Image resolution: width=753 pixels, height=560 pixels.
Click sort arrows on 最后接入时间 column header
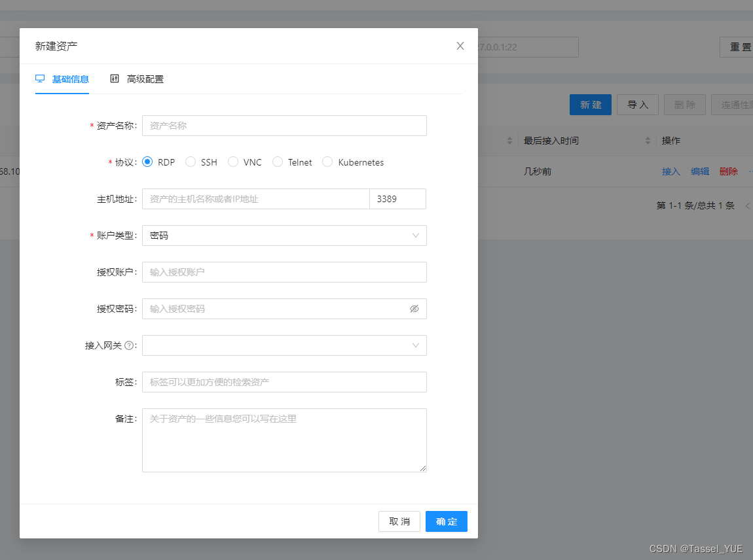(x=648, y=140)
